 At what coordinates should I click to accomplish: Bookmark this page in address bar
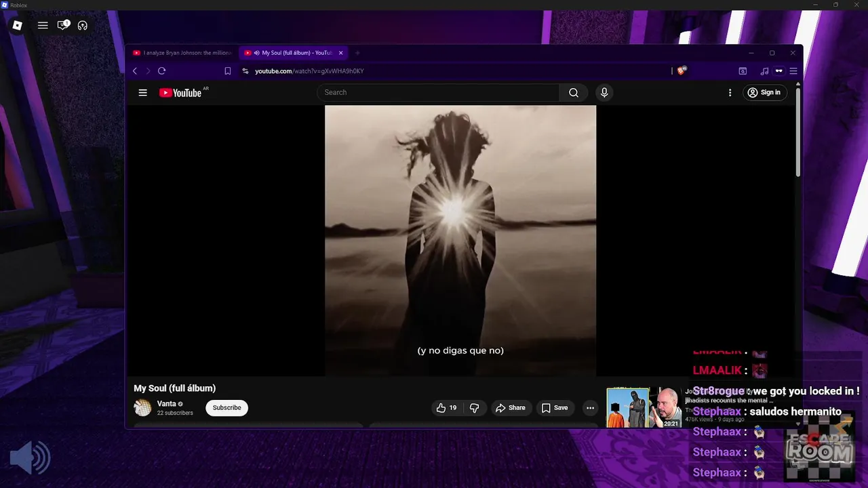click(228, 71)
